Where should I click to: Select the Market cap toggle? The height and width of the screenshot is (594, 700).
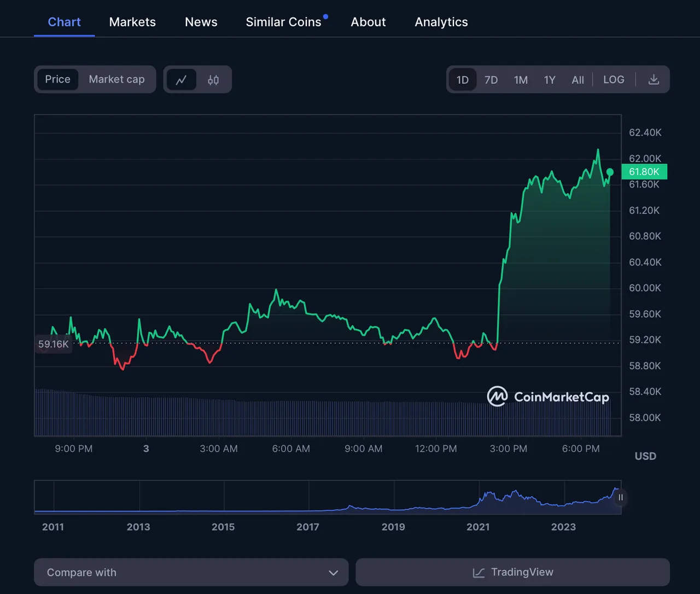(116, 79)
